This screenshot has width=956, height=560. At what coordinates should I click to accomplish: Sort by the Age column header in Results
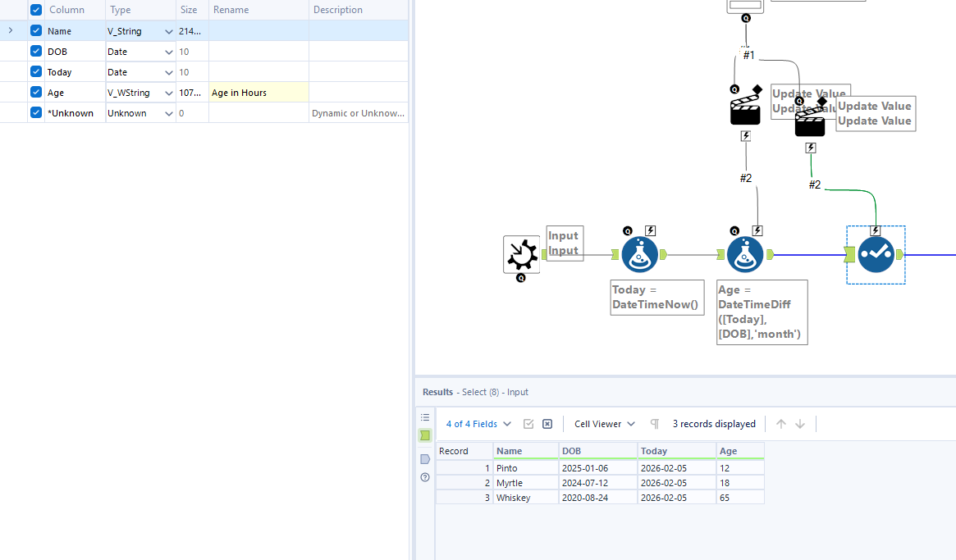tap(739, 451)
